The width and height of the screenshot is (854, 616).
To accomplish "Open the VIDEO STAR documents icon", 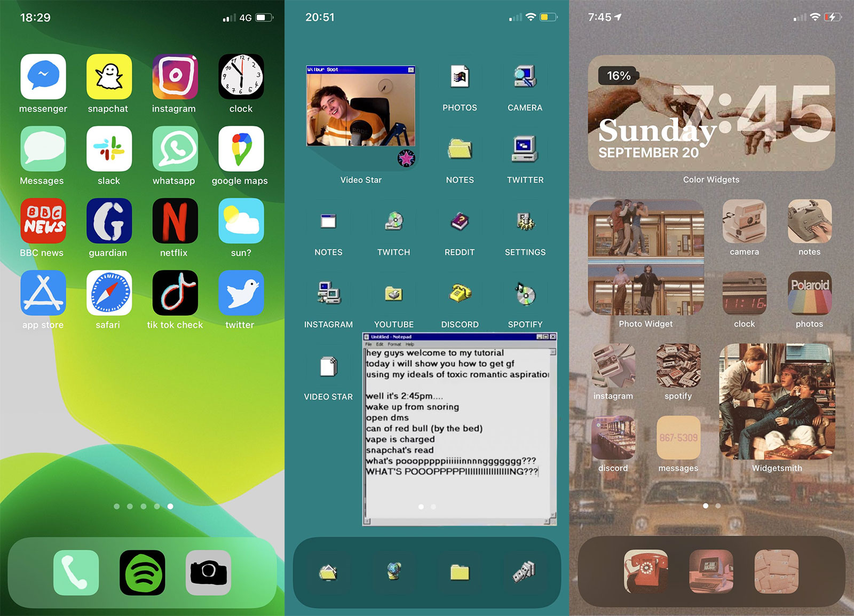I will click(328, 367).
